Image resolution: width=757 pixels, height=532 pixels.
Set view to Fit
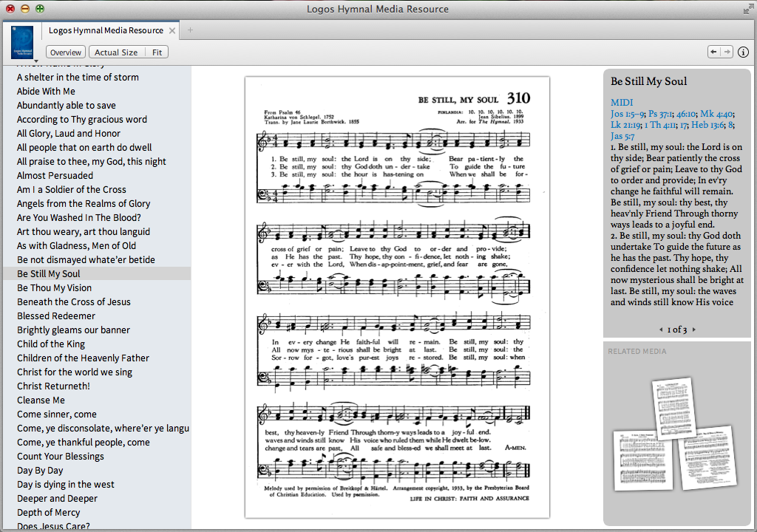coord(157,52)
